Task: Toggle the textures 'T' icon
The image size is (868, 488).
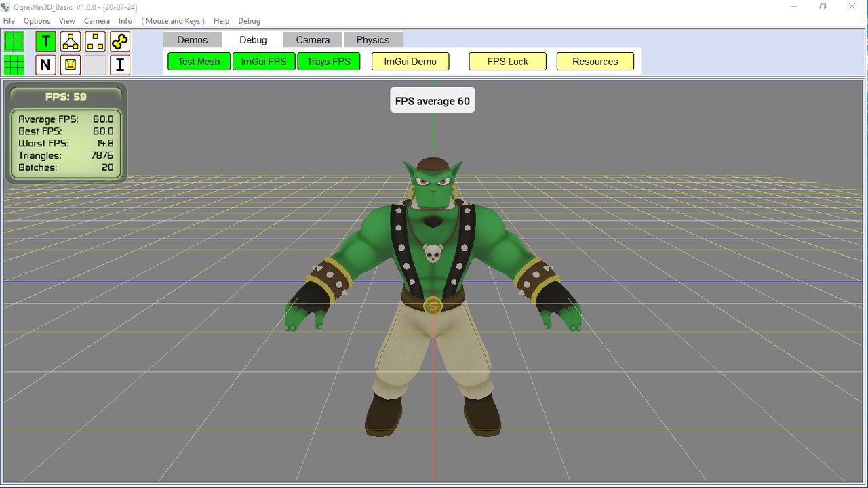Action: [45, 41]
